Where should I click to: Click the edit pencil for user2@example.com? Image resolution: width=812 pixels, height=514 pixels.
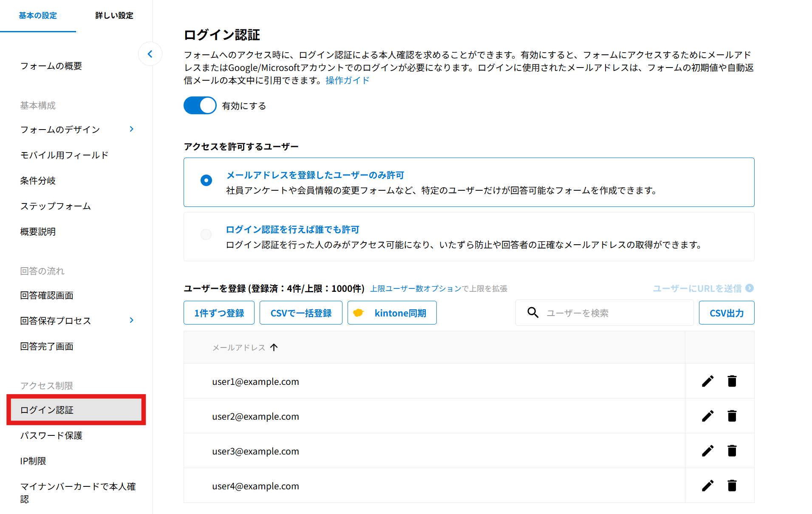pyautogui.click(x=707, y=416)
